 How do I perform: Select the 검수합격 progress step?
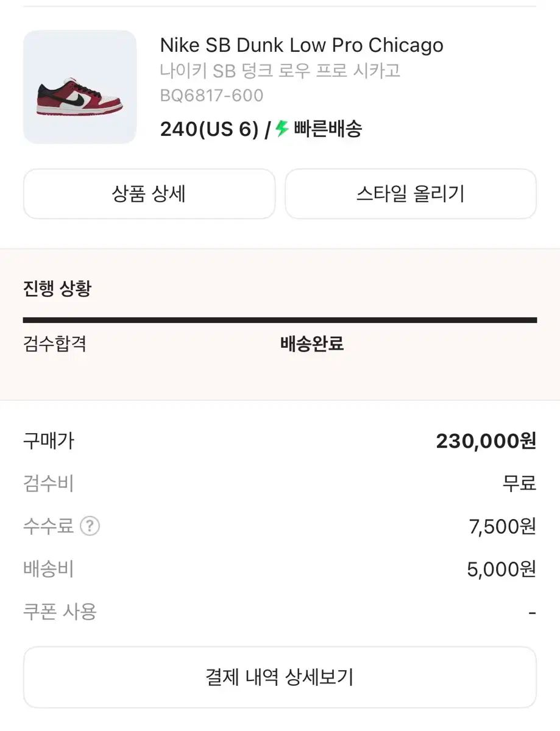click(x=55, y=344)
